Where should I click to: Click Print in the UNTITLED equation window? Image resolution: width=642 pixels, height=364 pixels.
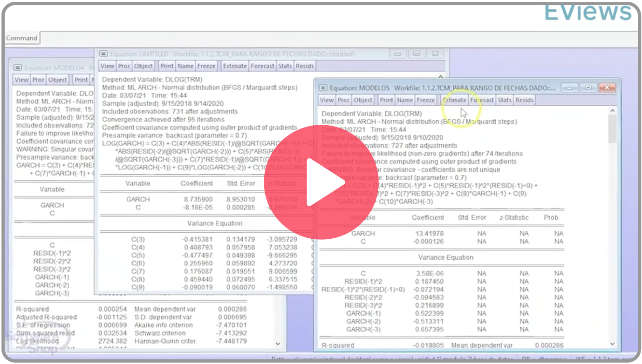[167, 66]
